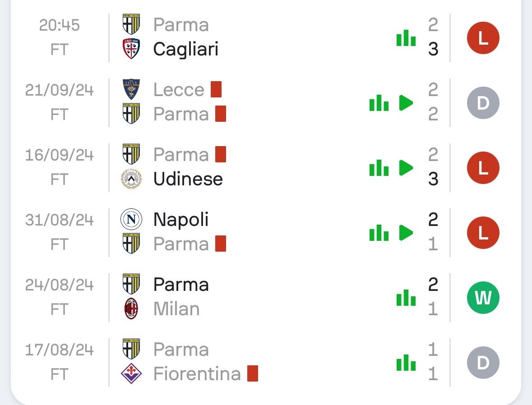Click the Lecce team crest

tap(131, 90)
